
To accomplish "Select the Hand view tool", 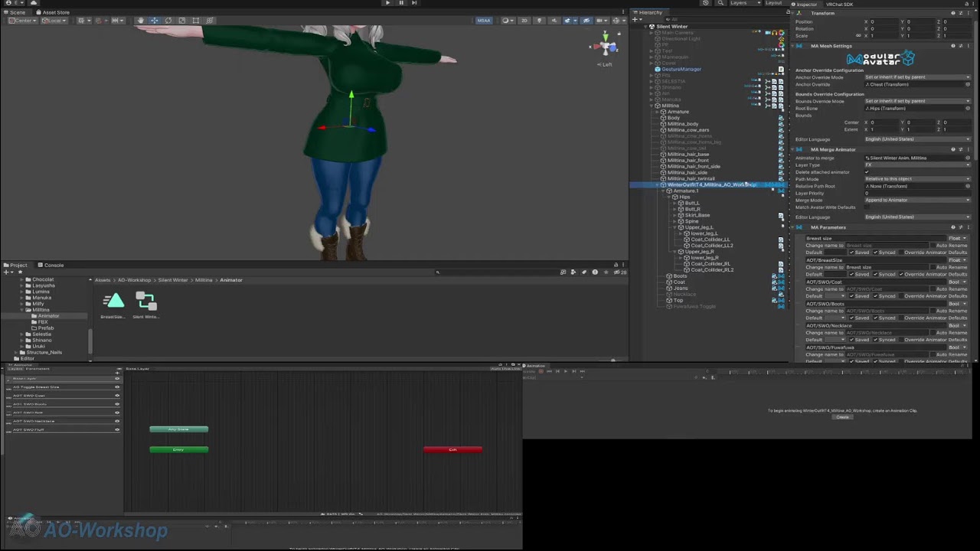I will coord(140,21).
